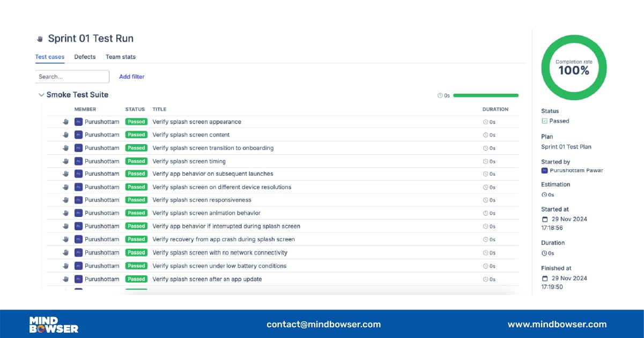Click Purushottam's avatar on the first test row
This screenshot has height=338, width=644.
tap(78, 122)
